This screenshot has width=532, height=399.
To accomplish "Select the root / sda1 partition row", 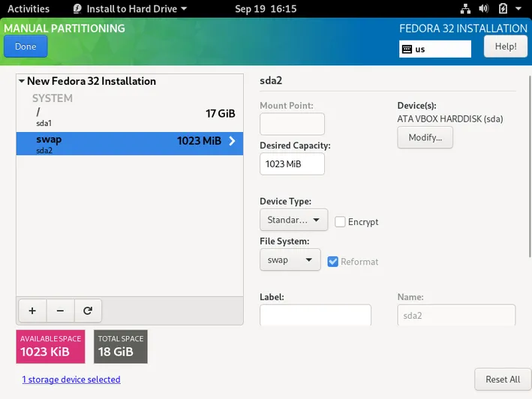I will pos(130,117).
